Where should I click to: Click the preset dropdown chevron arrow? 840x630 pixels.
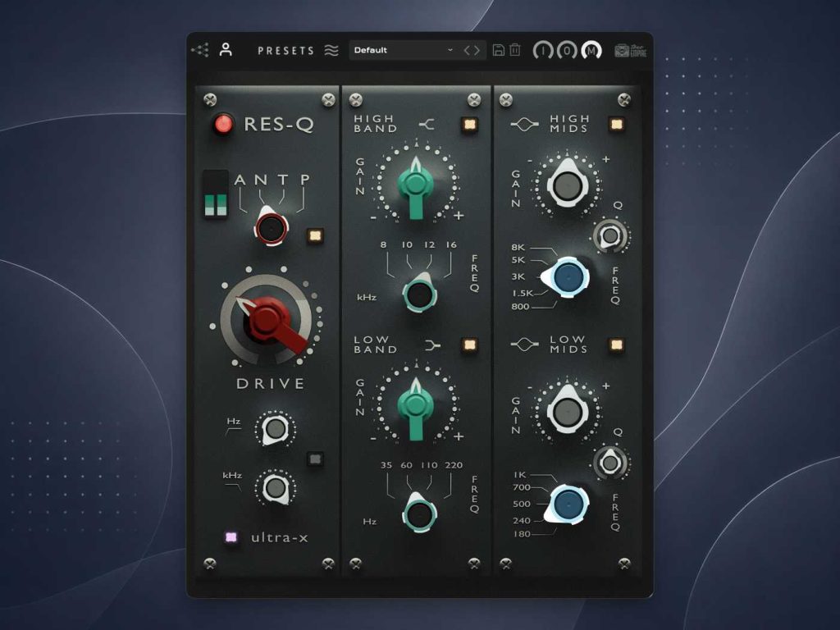[x=450, y=50]
